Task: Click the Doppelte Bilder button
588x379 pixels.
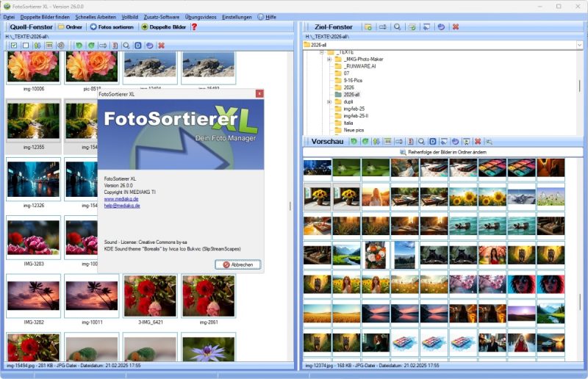Action: (164, 27)
